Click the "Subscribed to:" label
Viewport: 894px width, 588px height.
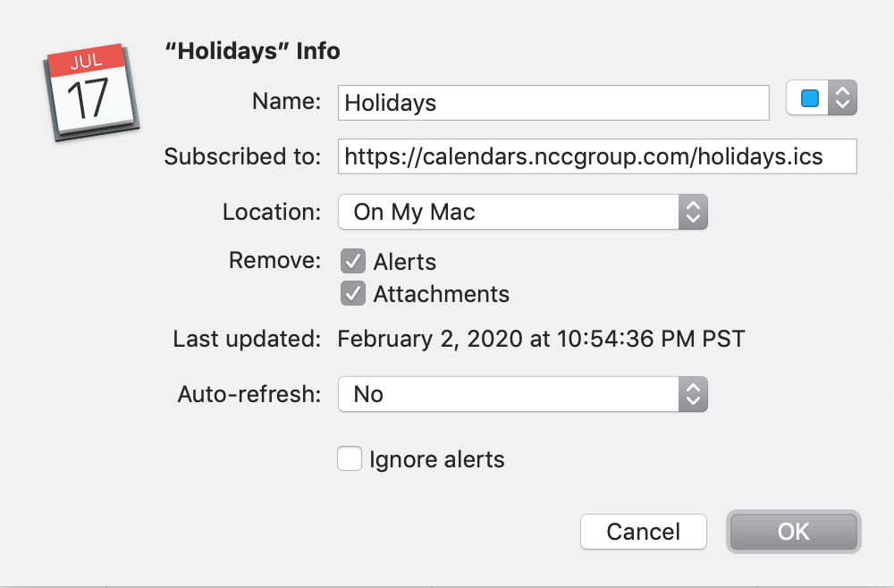click(241, 157)
